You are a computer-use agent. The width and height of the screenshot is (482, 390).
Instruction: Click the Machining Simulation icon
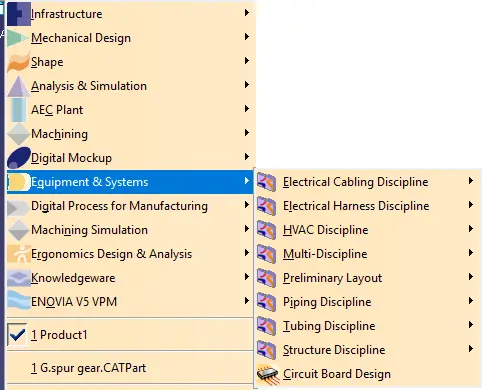point(19,230)
